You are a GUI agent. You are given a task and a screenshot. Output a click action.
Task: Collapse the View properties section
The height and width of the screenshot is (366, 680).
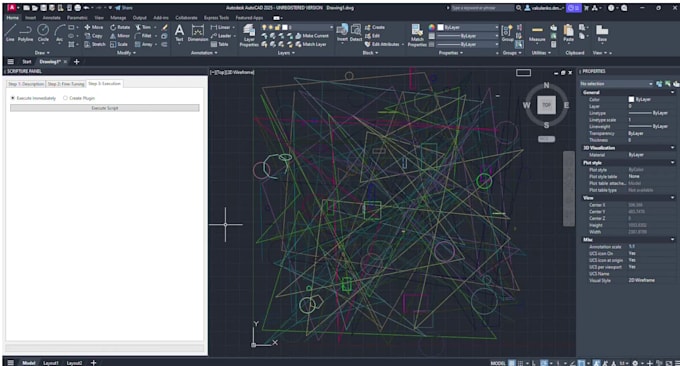672,198
